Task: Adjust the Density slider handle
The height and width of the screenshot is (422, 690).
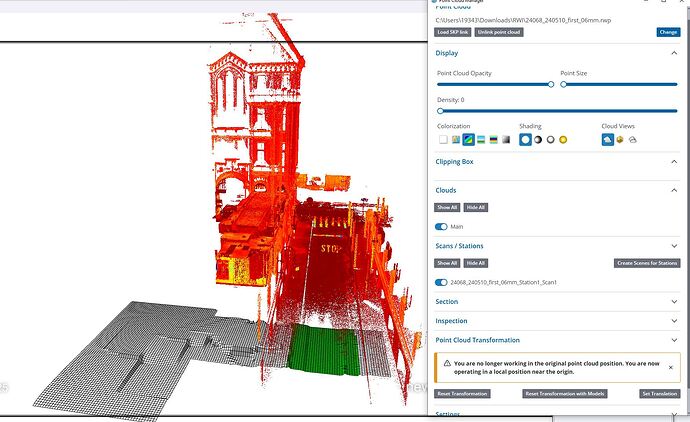Action: click(x=440, y=111)
